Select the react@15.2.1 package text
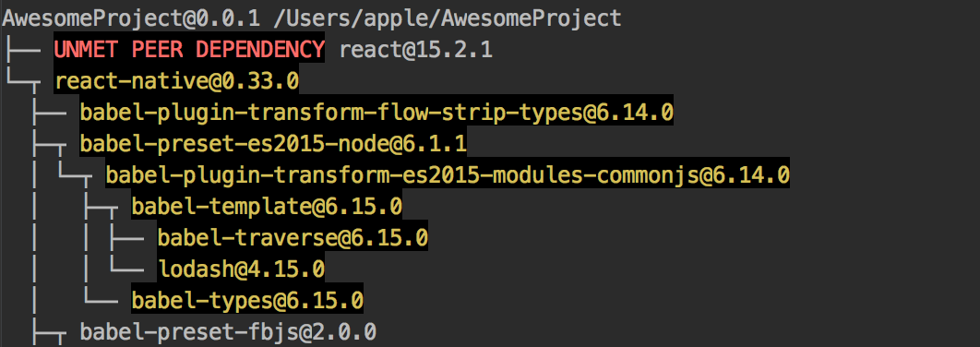Screen dimensions: 980x347 (415, 50)
